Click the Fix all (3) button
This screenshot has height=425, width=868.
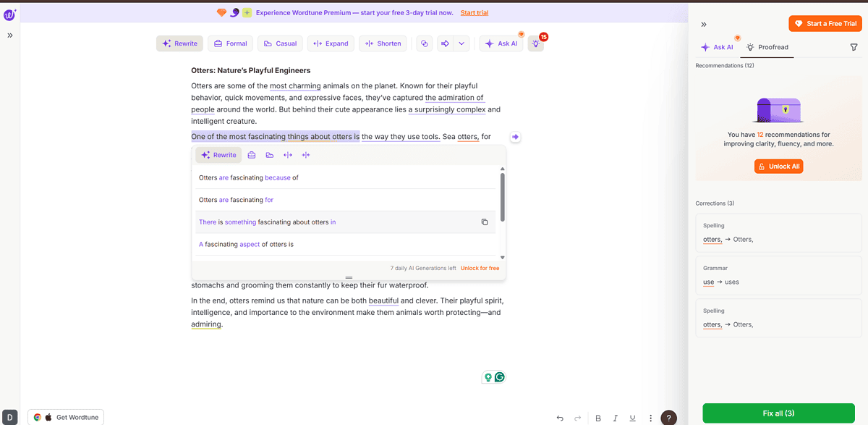click(x=778, y=413)
